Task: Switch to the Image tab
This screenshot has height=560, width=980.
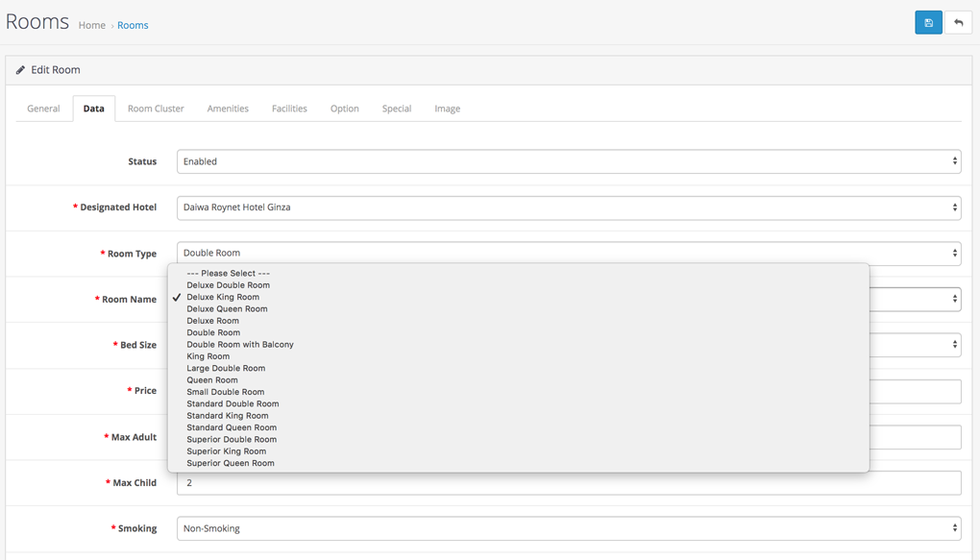Action: point(448,109)
